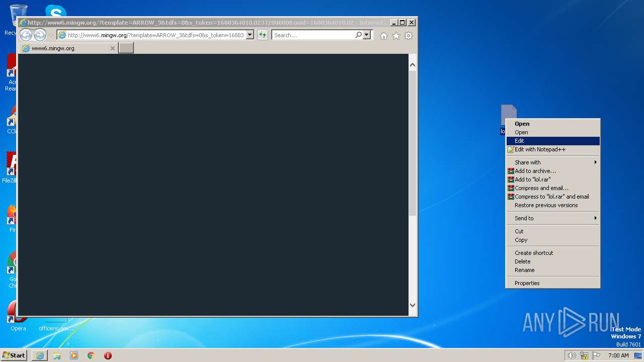This screenshot has width=644, height=362.
Task: Click the vertical scrollbar thumb
Action: coord(413,143)
